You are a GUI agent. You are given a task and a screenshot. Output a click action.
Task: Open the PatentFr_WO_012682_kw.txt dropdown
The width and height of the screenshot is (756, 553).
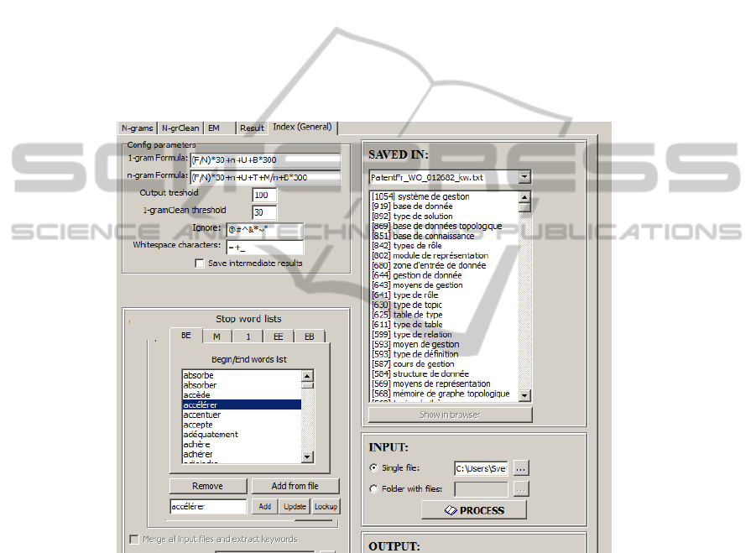pyautogui.click(x=524, y=177)
